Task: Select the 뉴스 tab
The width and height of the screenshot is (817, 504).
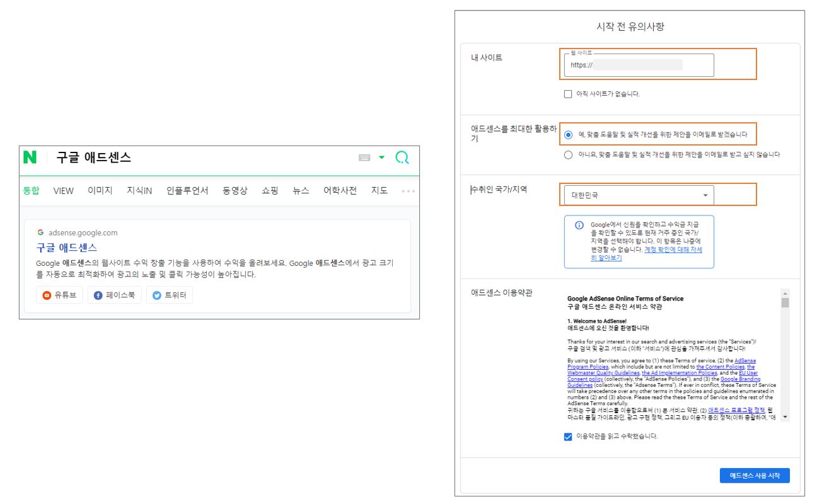Action: coord(301,190)
